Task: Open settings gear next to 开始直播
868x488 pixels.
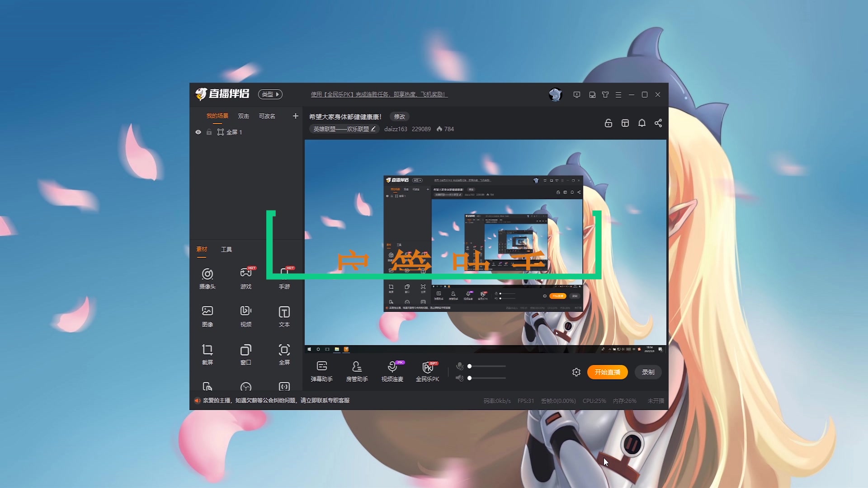Action: pos(576,372)
